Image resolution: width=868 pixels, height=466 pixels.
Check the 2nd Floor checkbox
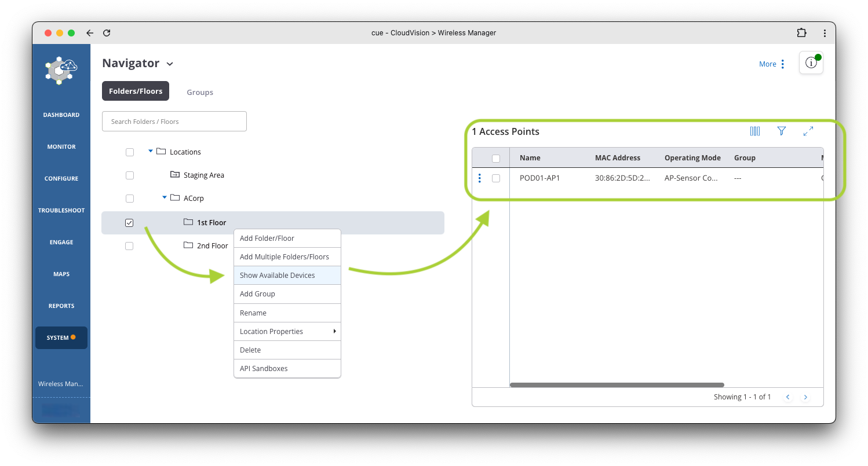(x=129, y=246)
